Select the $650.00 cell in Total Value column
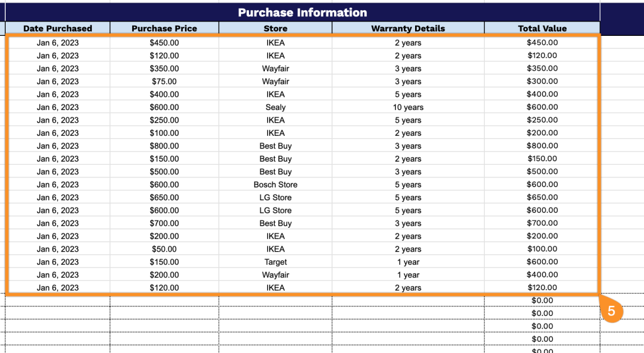This screenshot has width=644, height=353. [542, 198]
